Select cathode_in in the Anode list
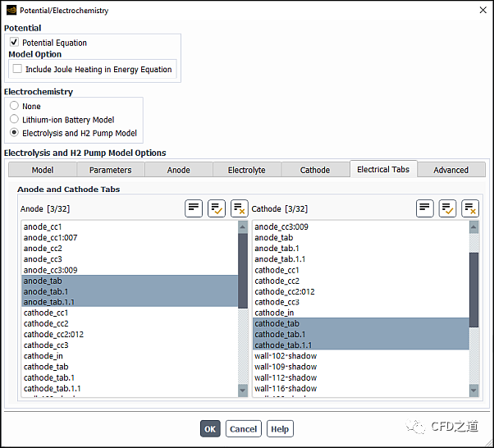Image resolution: width=494 pixels, height=448 pixels. tap(43, 356)
